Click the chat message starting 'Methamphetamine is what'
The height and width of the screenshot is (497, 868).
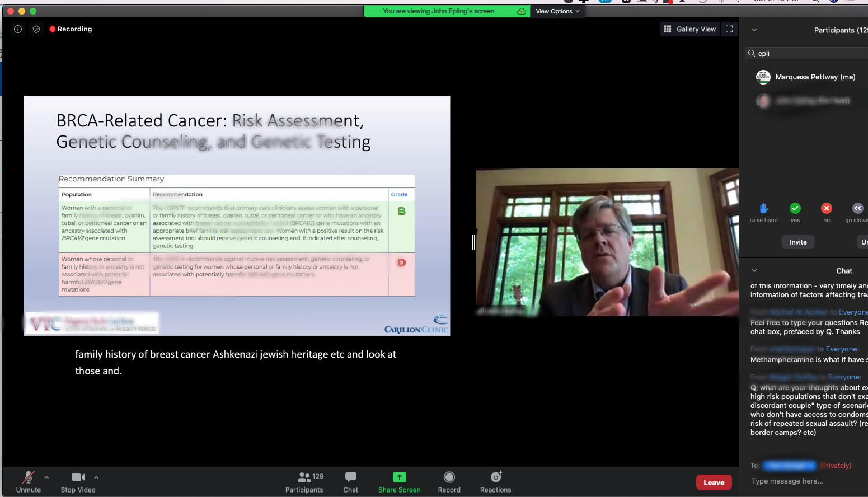[809, 359]
